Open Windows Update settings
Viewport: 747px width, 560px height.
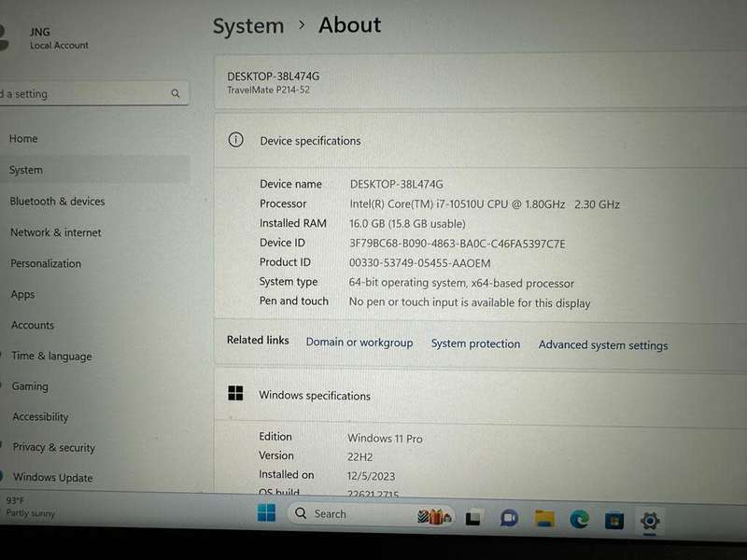coord(53,477)
